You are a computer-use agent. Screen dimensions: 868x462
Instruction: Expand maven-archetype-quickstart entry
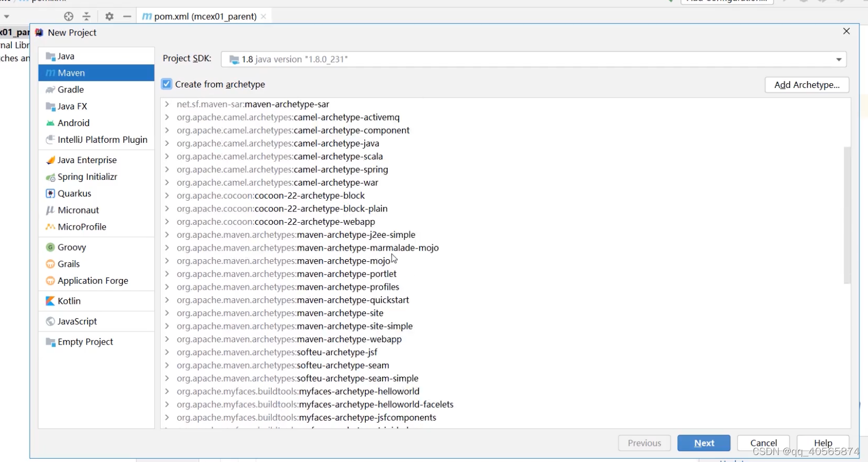(167, 300)
